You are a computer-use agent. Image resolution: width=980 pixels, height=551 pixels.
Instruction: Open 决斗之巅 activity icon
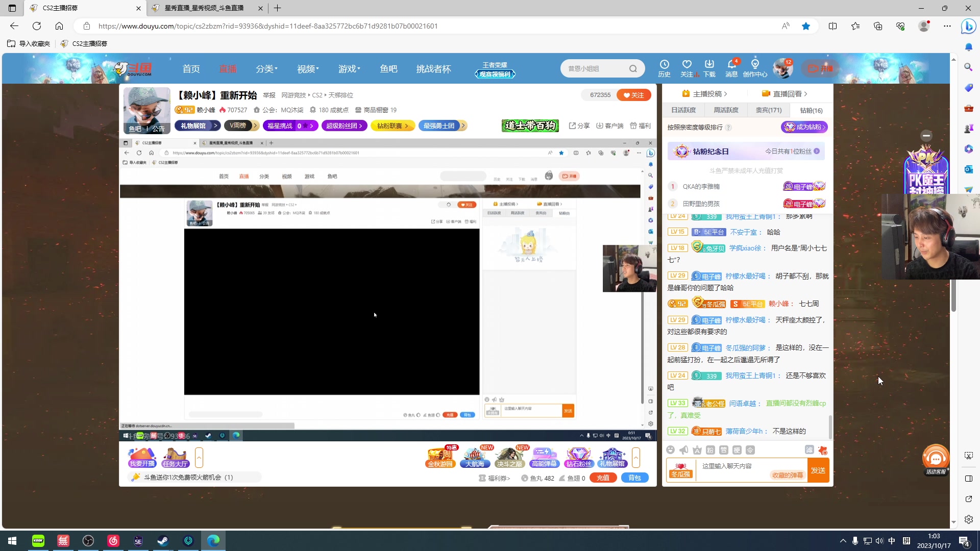[x=510, y=457]
